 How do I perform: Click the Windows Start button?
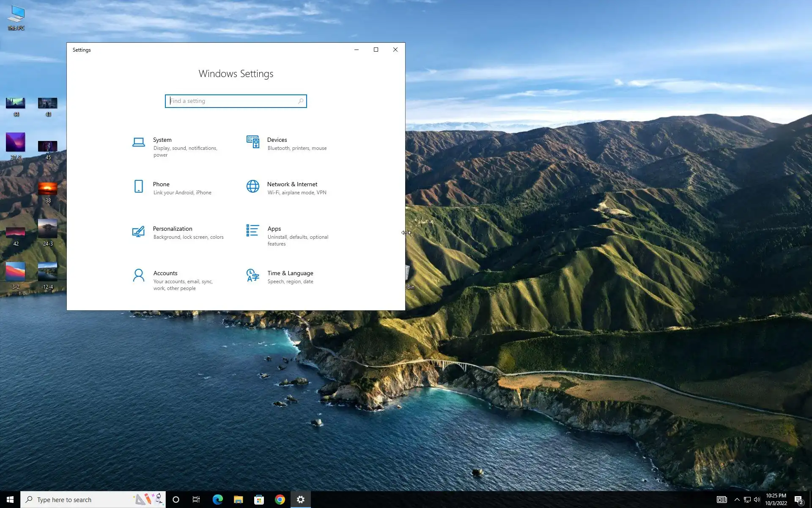click(10, 500)
